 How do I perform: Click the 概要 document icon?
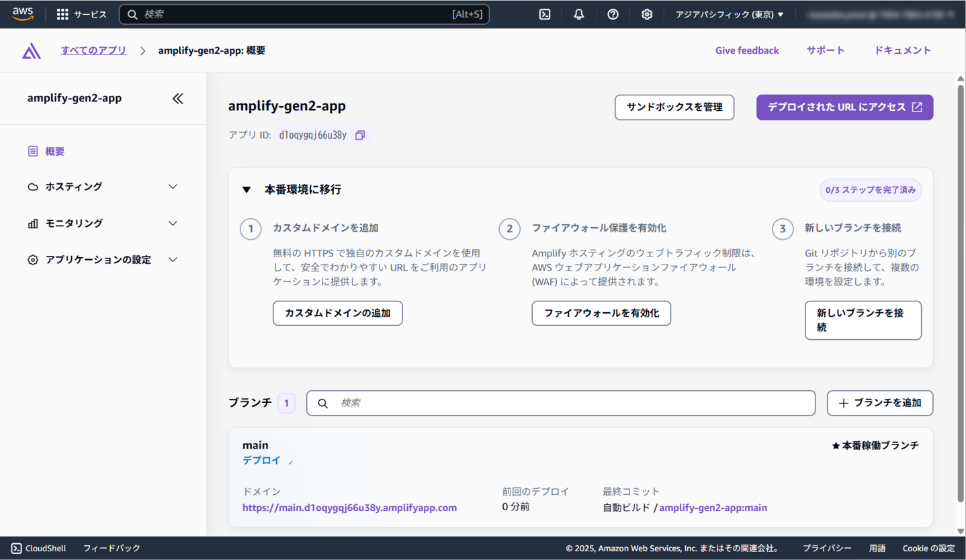click(x=33, y=152)
